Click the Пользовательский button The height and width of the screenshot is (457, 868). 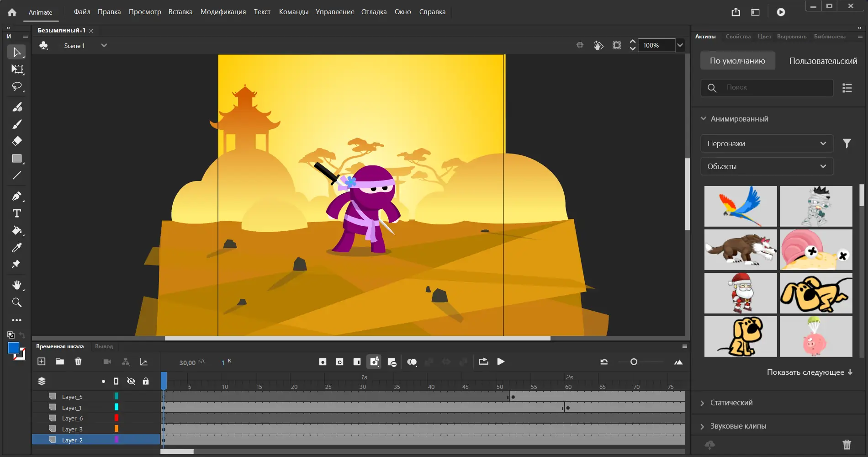click(x=823, y=61)
